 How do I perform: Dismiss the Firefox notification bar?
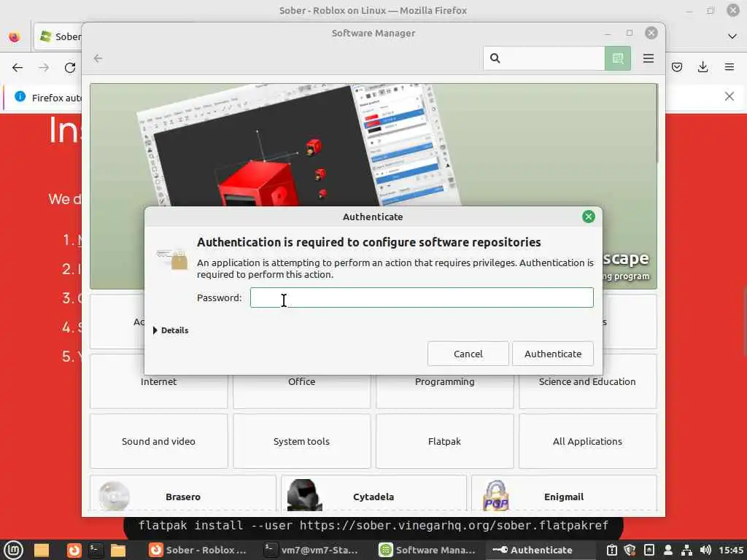pyautogui.click(x=729, y=97)
